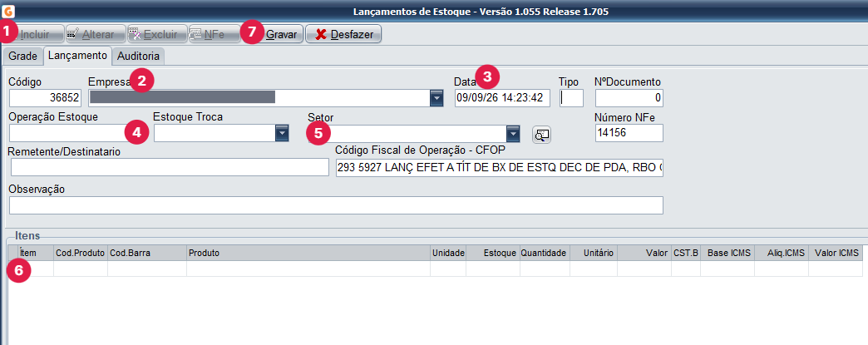Click the empty Produto cell in first row
The height and width of the screenshot is (345, 868).
308,269
